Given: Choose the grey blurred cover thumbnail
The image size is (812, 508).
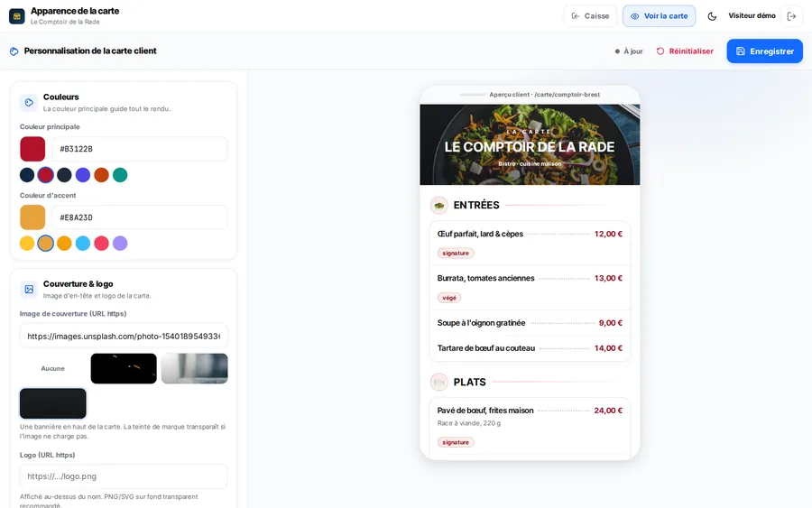Looking at the screenshot, I should tap(195, 369).
